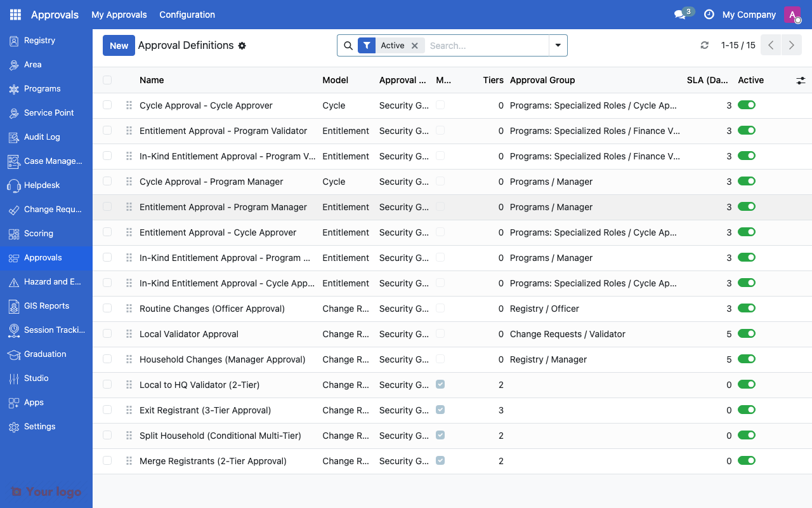The height and width of the screenshot is (508, 812).
Task: Select checkbox for Entitlement Approval - Program Validator
Action: point(107,131)
